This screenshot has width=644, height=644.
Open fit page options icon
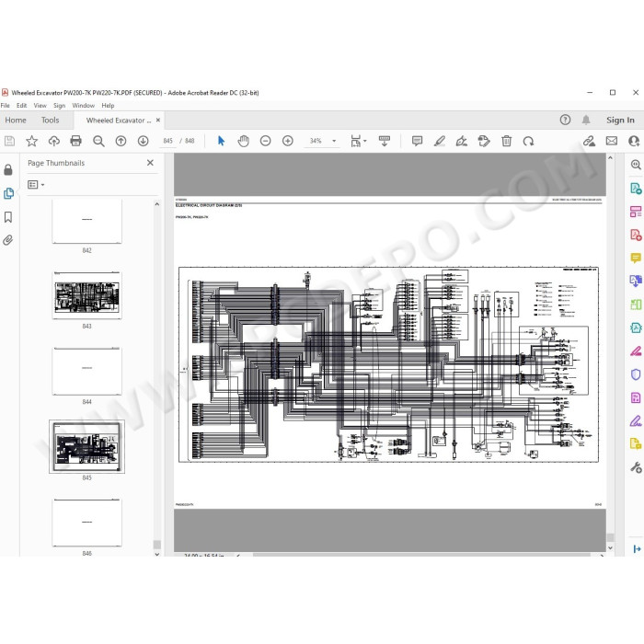pyautogui.click(x=358, y=142)
